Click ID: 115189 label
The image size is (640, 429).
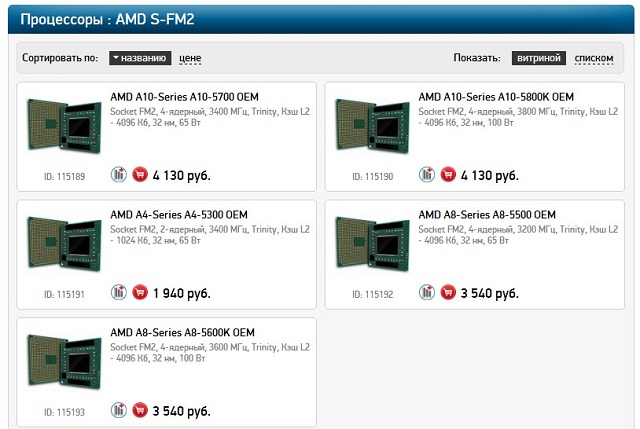pyautogui.click(x=64, y=177)
